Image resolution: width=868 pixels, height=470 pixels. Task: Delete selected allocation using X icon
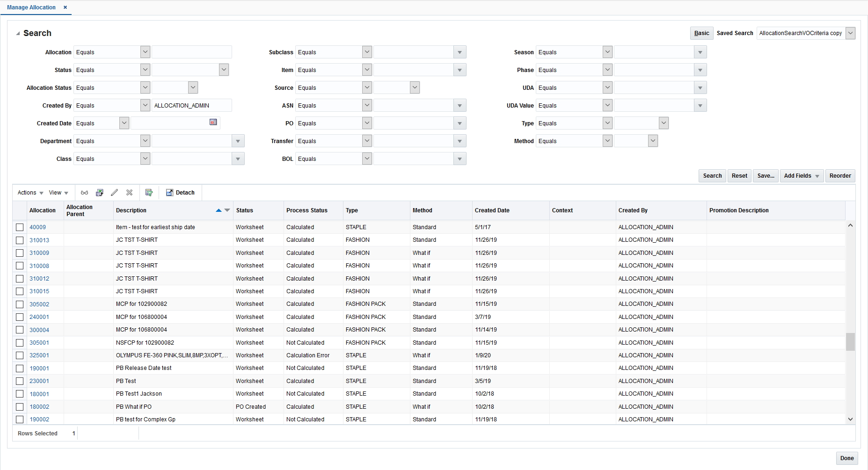pyautogui.click(x=129, y=193)
